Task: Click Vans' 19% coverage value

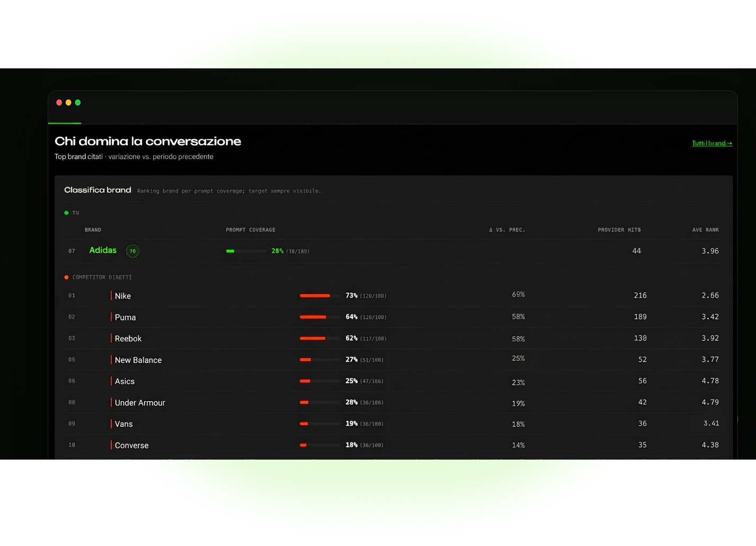Action: point(351,424)
